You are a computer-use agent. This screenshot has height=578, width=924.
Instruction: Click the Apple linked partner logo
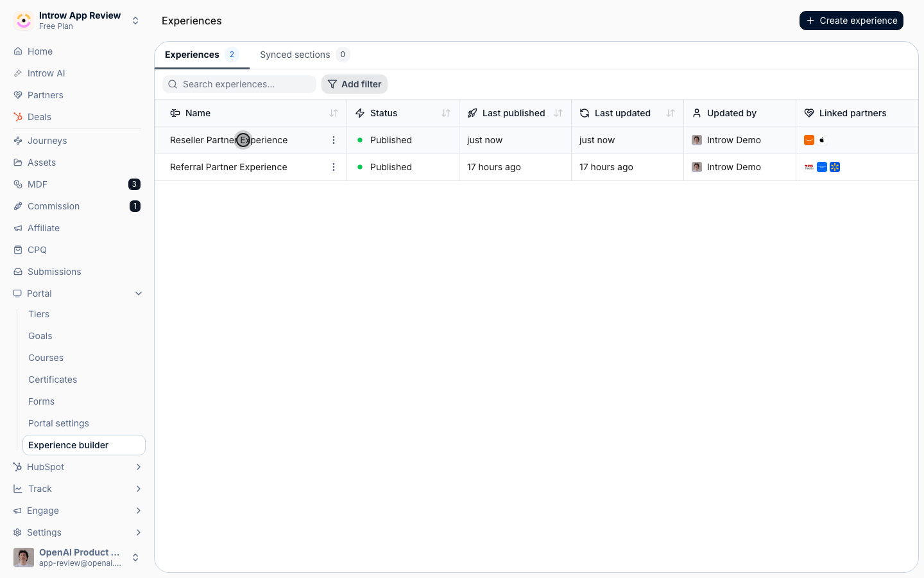[x=822, y=140]
